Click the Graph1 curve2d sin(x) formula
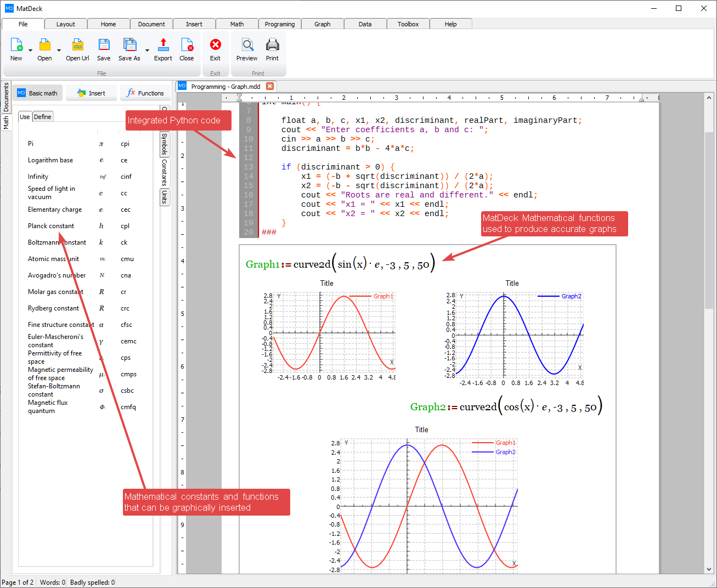 340,263
